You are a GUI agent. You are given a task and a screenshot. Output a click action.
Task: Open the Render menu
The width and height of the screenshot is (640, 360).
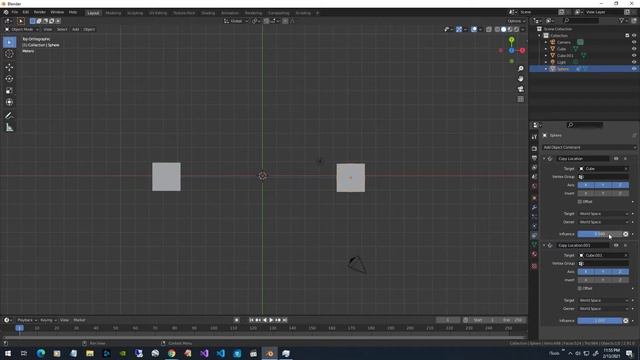[x=40, y=12]
